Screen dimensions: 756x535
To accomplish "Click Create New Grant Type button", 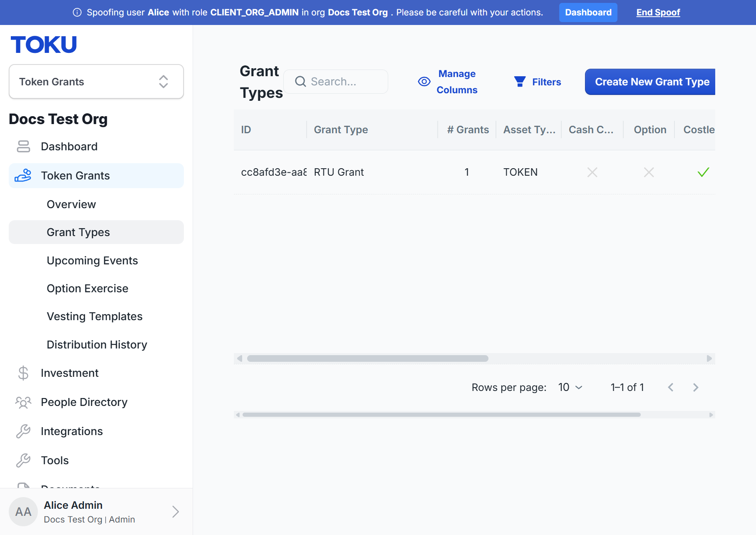I will pyautogui.click(x=650, y=82).
